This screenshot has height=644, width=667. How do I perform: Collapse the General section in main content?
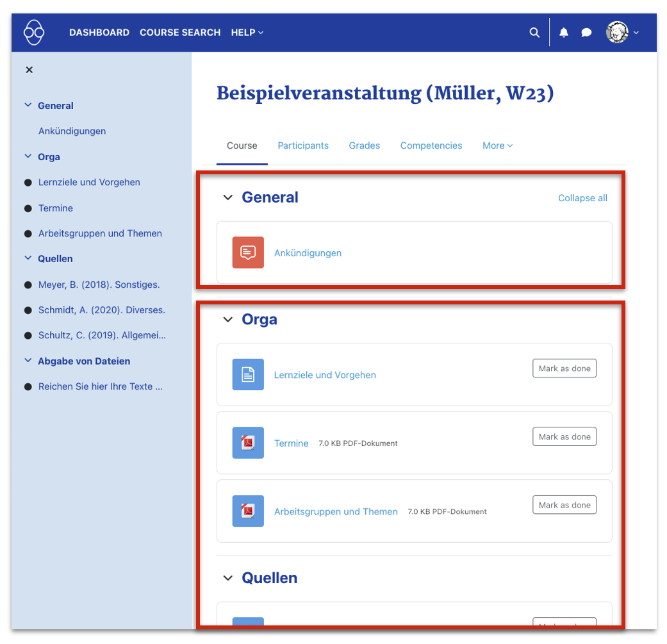[x=227, y=197]
